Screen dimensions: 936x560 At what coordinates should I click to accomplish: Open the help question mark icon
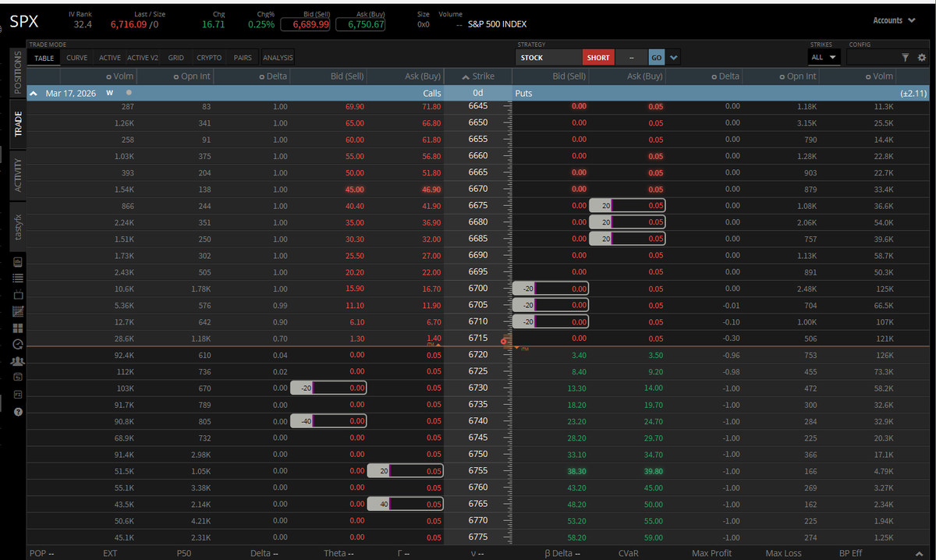18,411
